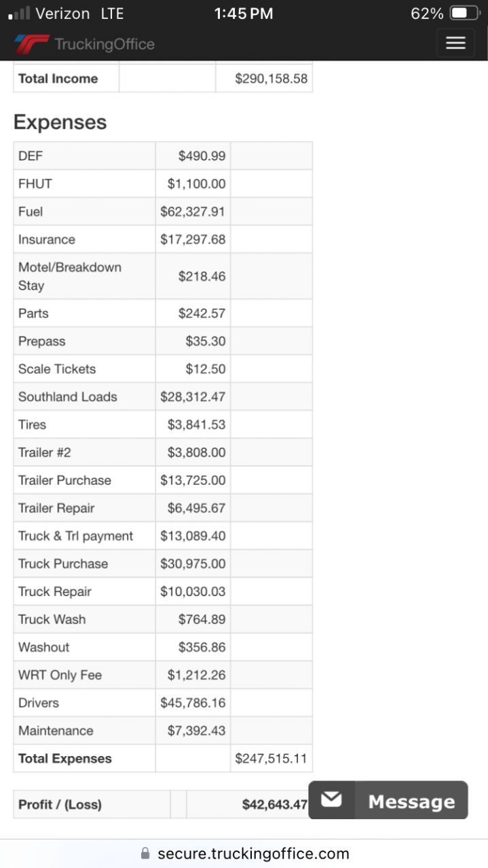Image resolution: width=488 pixels, height=868 pixels.
Task: Select the Insurance amount $17,297.68
Action: 193,239
